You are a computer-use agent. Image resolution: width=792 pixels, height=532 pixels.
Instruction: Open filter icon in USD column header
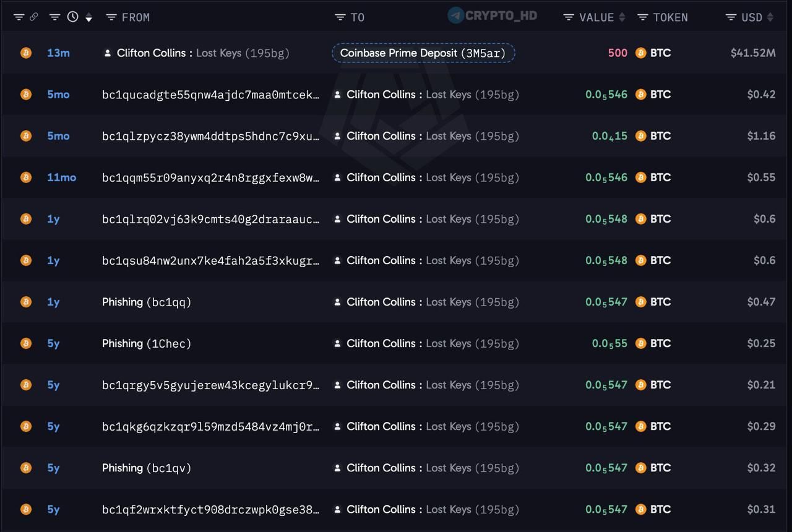[731, 17]
